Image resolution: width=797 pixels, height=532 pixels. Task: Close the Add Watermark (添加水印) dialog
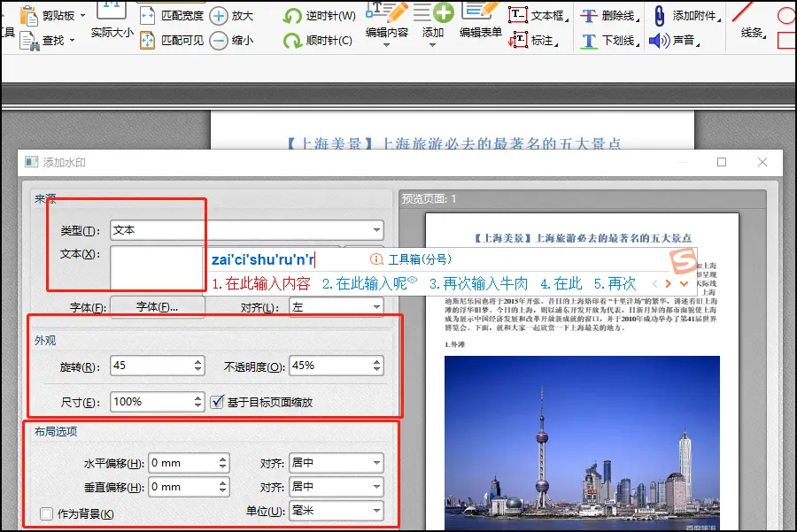[762, 162]
